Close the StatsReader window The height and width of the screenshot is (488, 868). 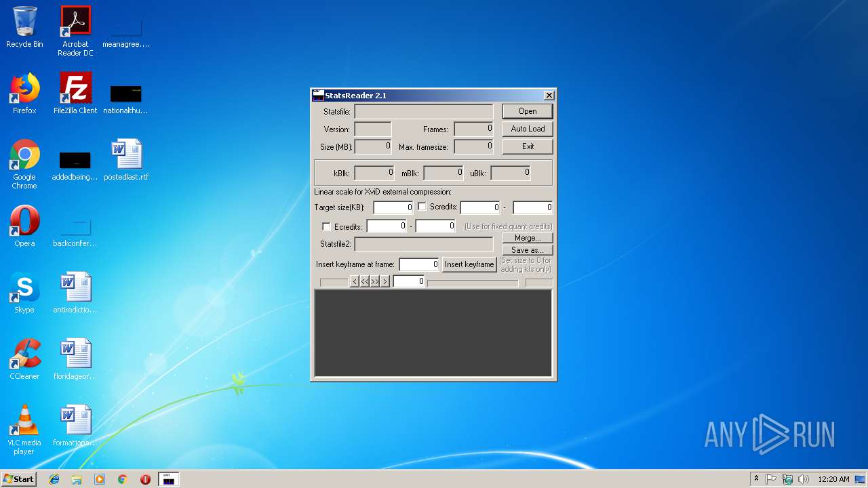[549, 96]
